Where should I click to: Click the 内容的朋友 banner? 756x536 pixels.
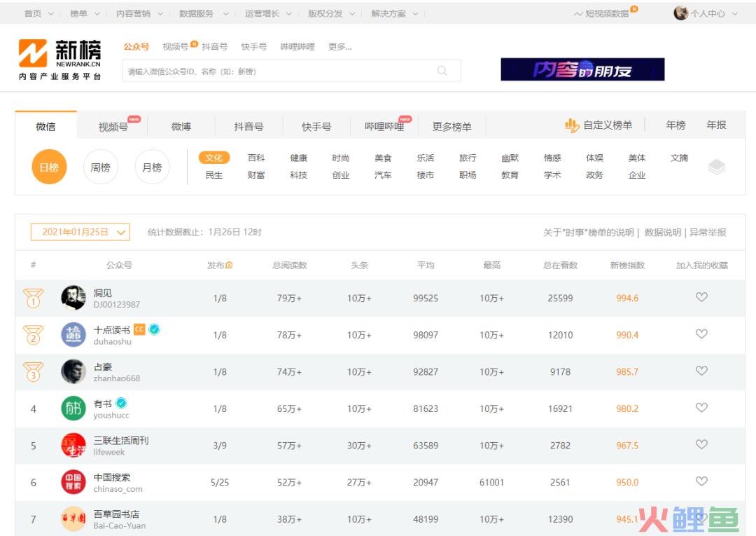582,69
